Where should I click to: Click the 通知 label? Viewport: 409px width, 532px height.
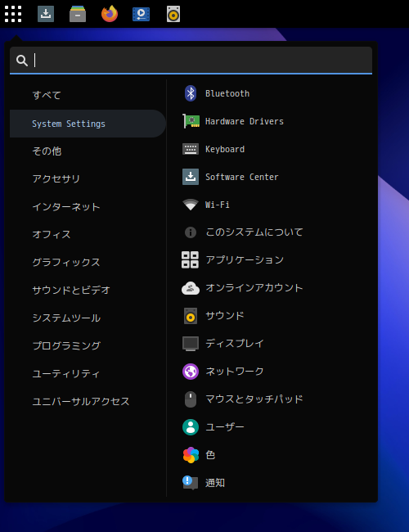coord(215,483)
